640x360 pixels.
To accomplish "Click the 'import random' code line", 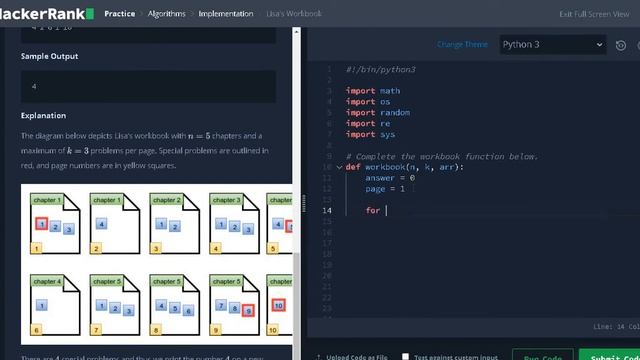I will [378, 113].
